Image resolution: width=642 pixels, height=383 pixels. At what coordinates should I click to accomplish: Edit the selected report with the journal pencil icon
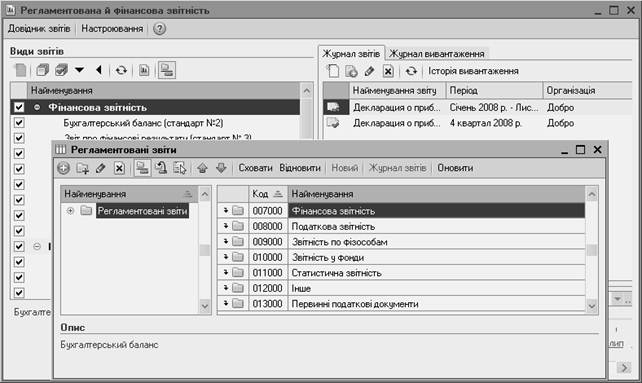[x=369, y=71]
